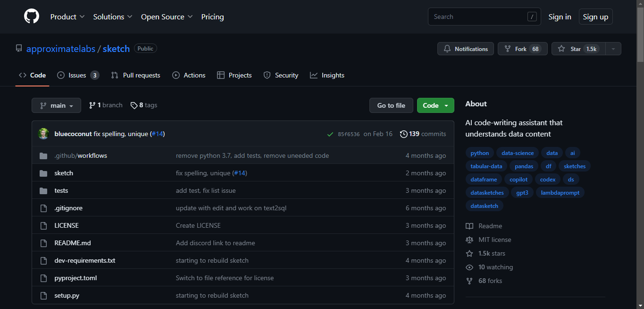644x309 pixels.
Task: Click the dev-requirements.txt file icon
Action: click(43, 260)
